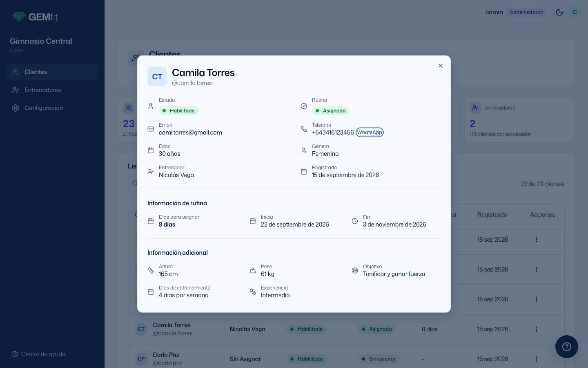Click weight icon beside Peso
Image resolution: width=588 pixels, height=368 pixels.
pos(253,271)
